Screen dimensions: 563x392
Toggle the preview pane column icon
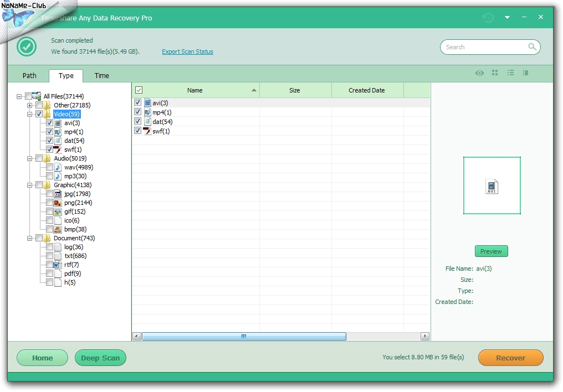526,73
